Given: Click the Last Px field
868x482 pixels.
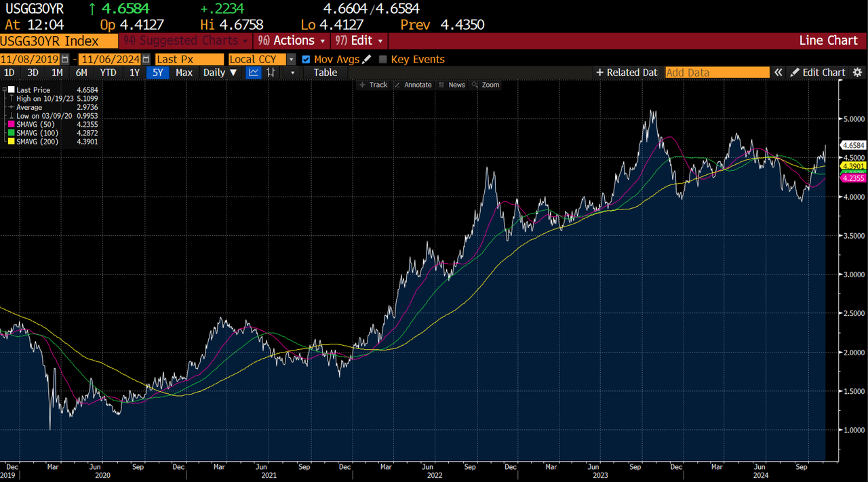Looking at the screenshot, I should 189,59.
